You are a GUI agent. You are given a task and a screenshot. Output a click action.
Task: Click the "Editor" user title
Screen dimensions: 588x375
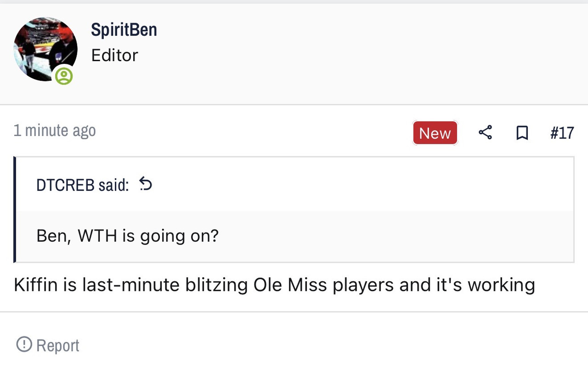click(114, 55)
